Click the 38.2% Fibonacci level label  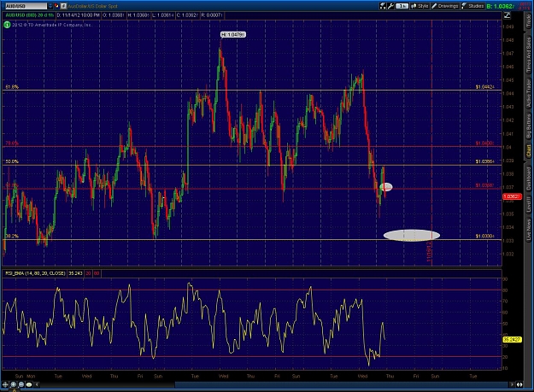(12, 236)
